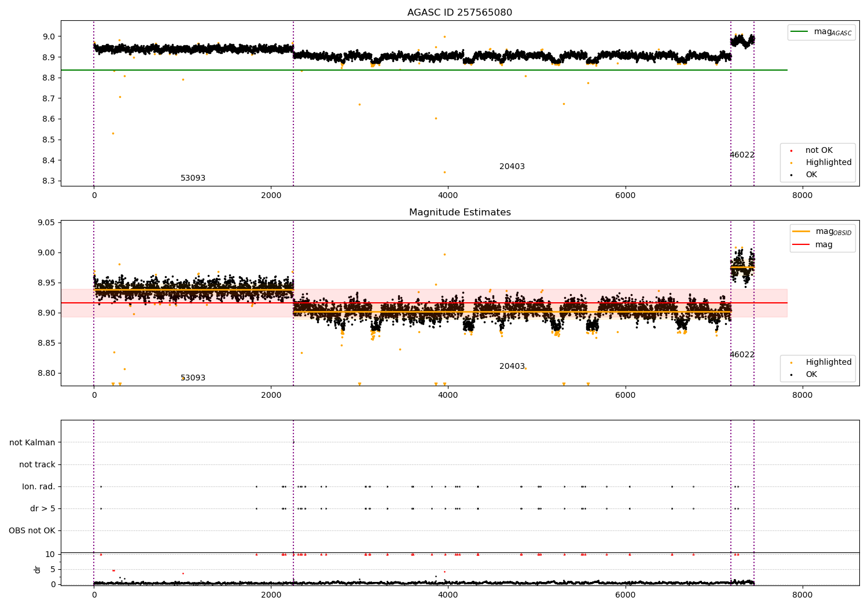
Task: Click the 8.90 y-tick in middle plot
Action: [46, 313]
